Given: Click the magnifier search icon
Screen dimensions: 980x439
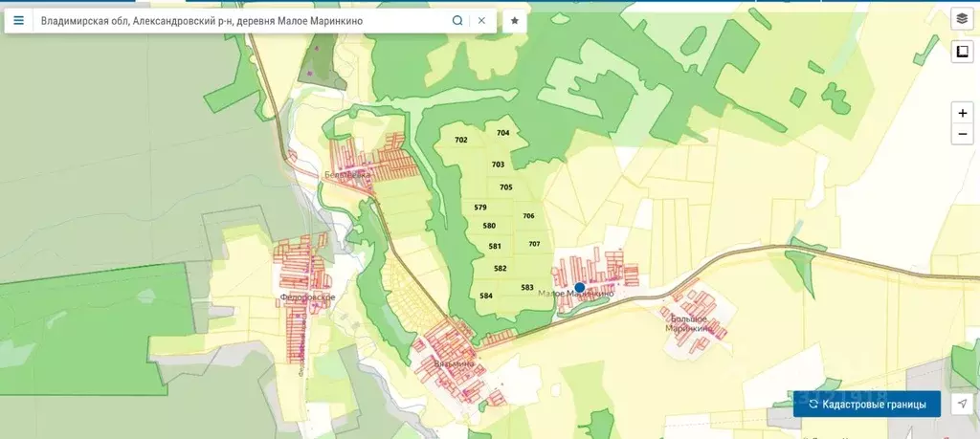Looking at the screenshot, I should pos(457,20).
